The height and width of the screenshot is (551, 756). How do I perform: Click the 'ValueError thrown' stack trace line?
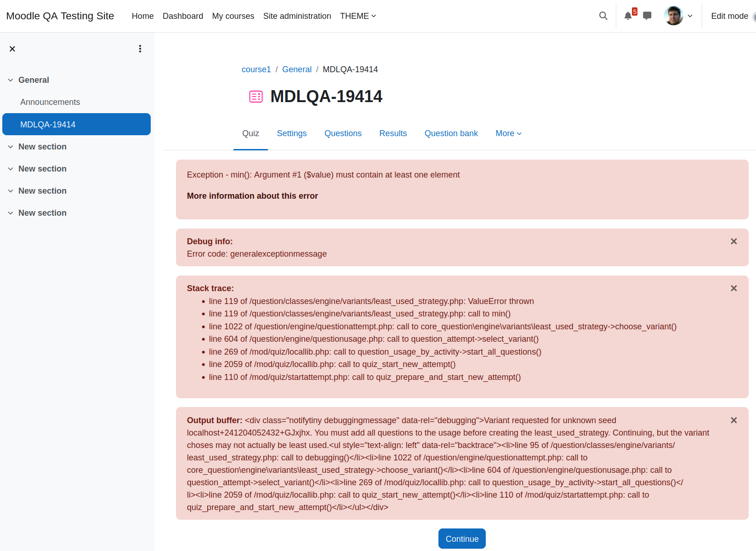tap(371, 301)
